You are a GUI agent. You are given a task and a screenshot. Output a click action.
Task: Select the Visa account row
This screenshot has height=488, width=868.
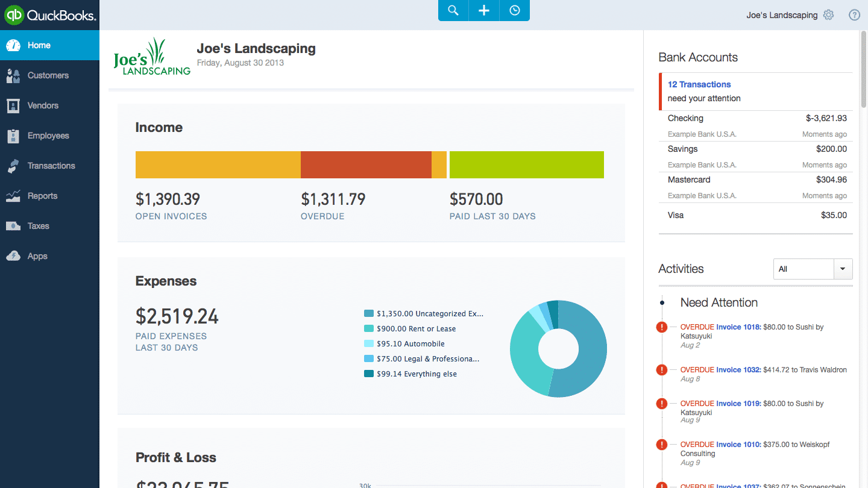point(756,215)
